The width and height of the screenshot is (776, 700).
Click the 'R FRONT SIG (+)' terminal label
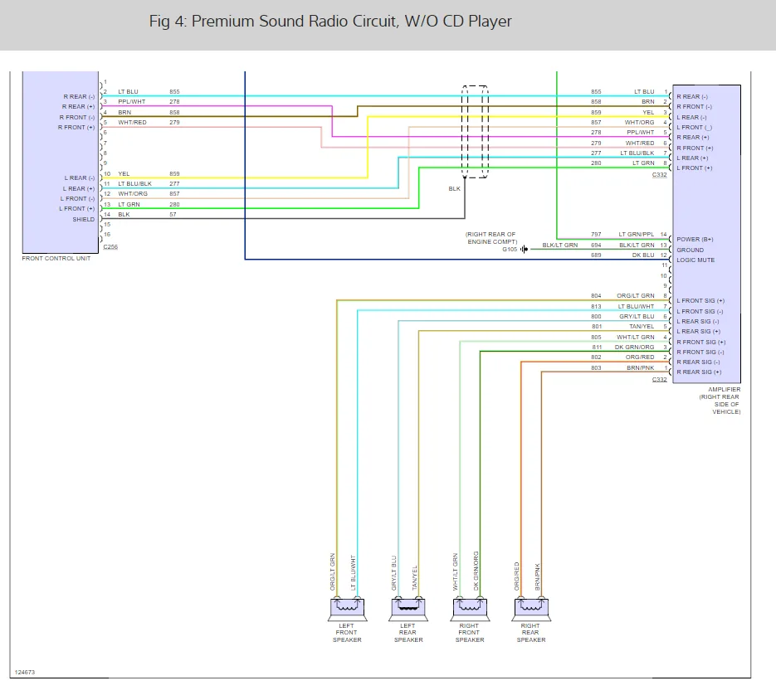point(700,343)
